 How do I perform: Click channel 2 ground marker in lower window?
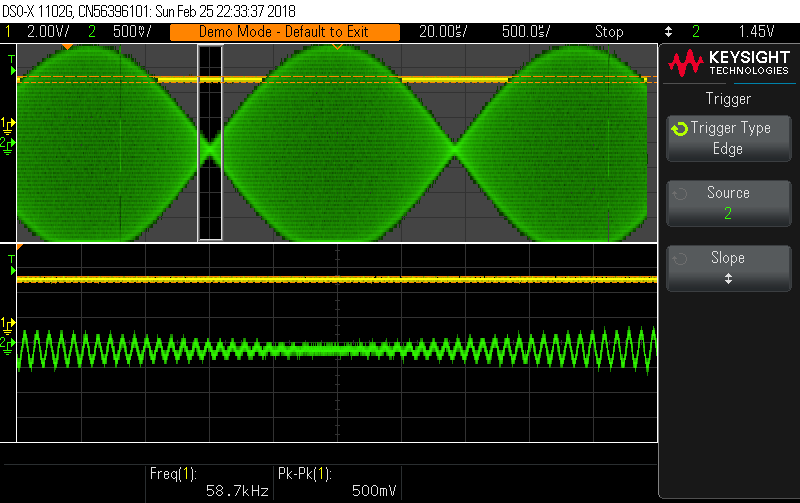click(x=7, y=345)
